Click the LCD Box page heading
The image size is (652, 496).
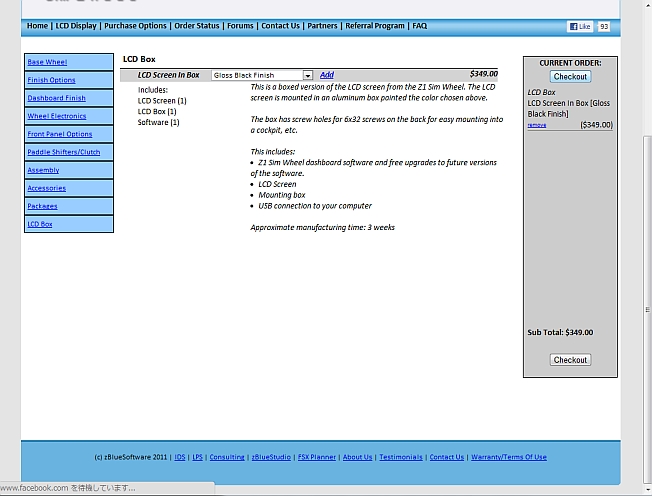click(139, 59)
